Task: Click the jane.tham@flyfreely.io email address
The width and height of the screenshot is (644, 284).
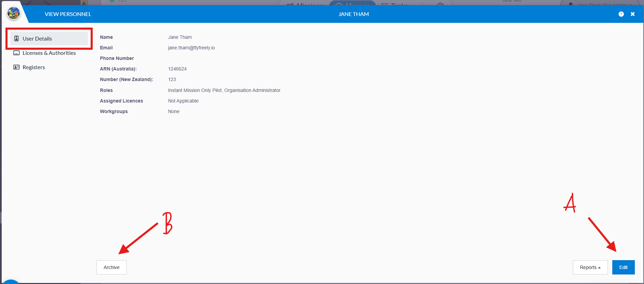Action: [x=191, y=48]
